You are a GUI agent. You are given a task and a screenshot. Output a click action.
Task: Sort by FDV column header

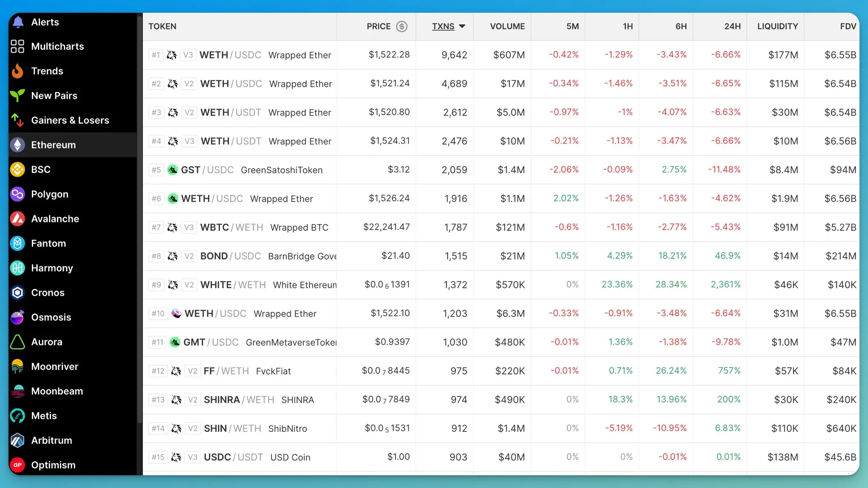[848, 26]
